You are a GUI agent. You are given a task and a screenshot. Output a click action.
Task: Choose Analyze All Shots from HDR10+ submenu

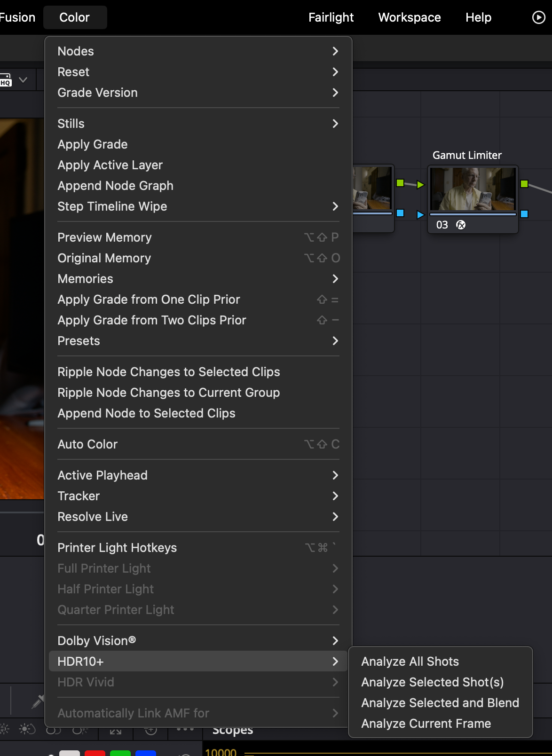click(x=410, y=661)
